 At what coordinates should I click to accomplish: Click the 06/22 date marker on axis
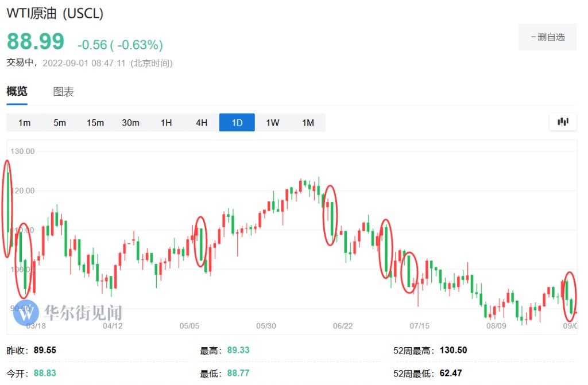coord(343,326)
